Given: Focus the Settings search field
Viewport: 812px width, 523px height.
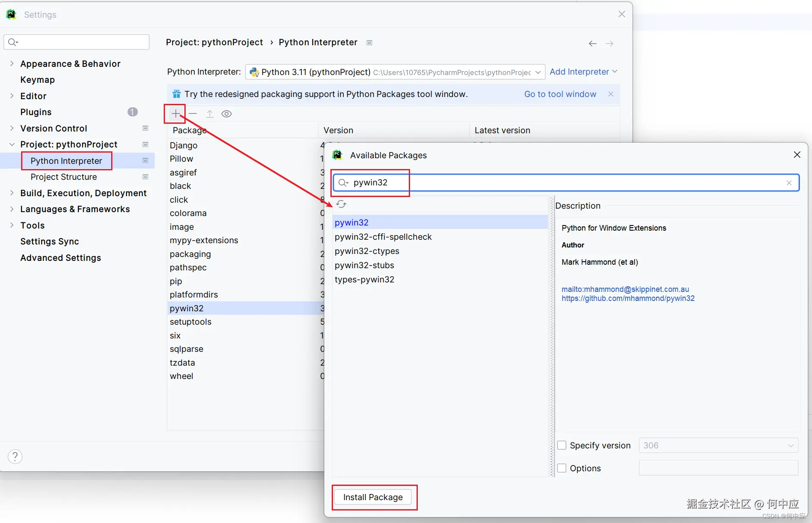Looking at the screenshot, I should pyautogui.click(x=77, y=42).
